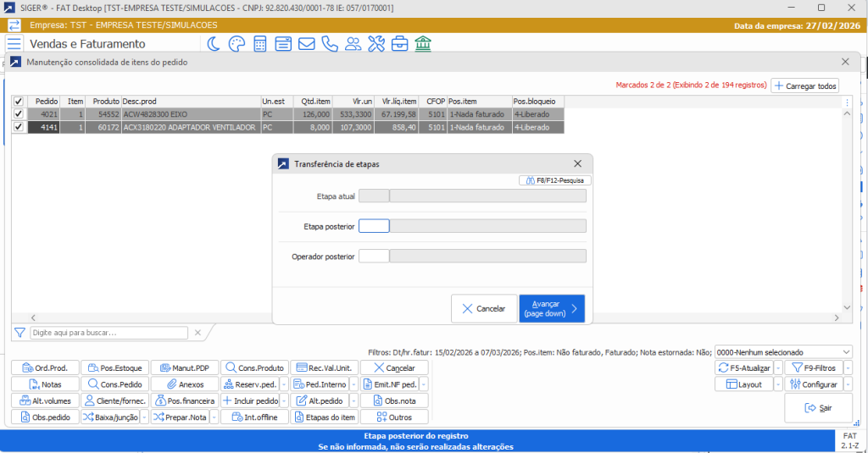Open Pos.financeira button

click(x=185, y=401)
